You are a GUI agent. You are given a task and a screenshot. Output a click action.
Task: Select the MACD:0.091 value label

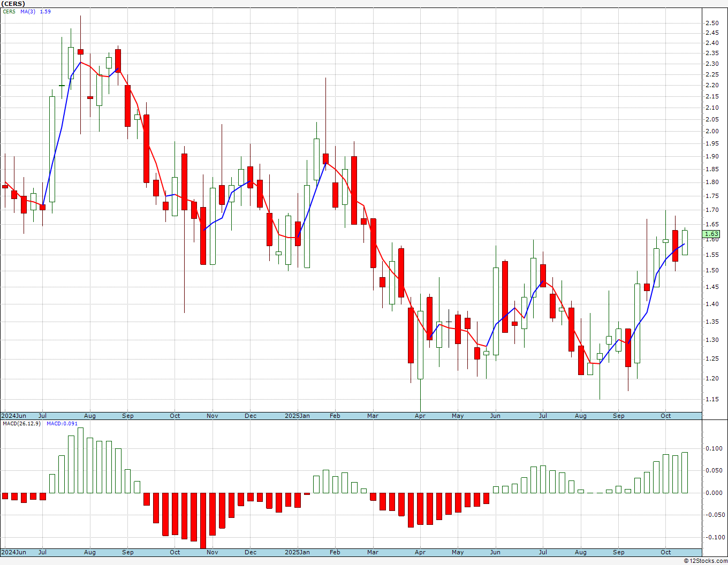(62, 423)
